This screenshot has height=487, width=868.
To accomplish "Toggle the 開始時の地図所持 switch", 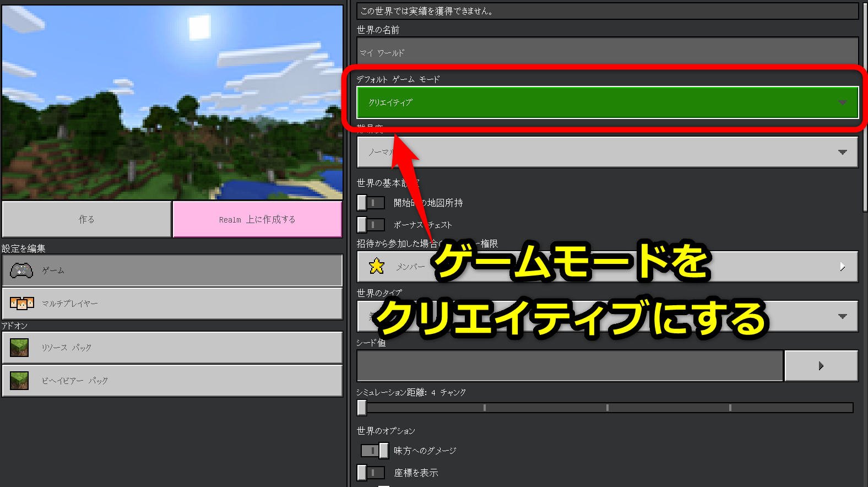I will click(x=371, y=203).
